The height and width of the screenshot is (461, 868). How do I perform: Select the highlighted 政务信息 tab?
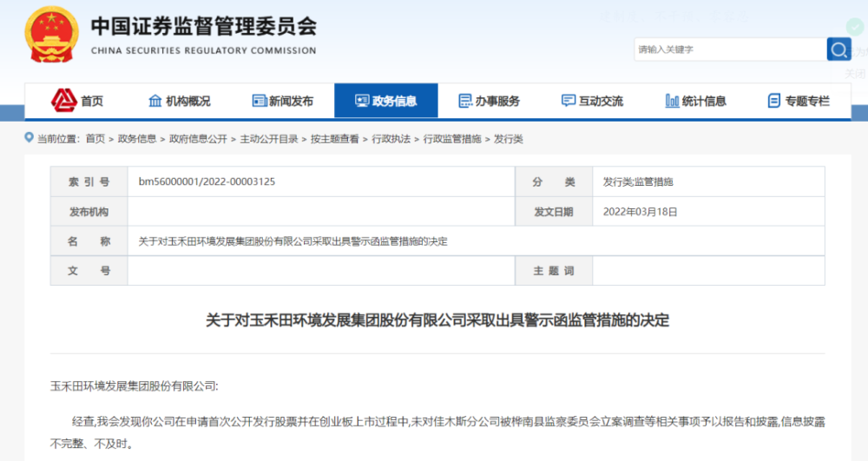386,101
